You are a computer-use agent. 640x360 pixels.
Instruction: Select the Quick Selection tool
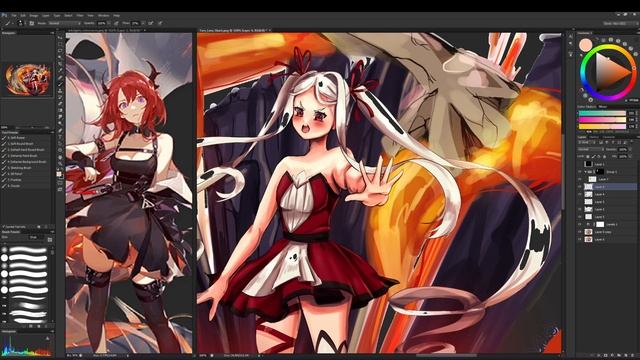[60, 57]
